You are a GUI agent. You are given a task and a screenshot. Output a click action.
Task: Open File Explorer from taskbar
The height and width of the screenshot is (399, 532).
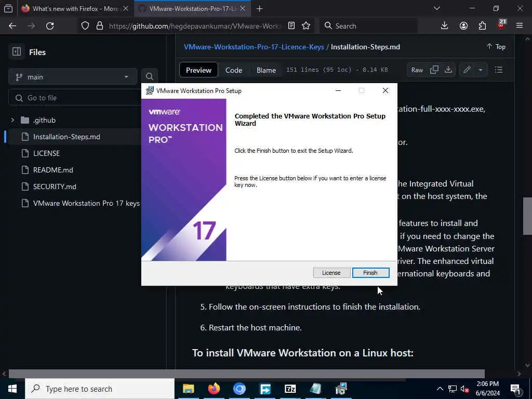tap(188, 389)
